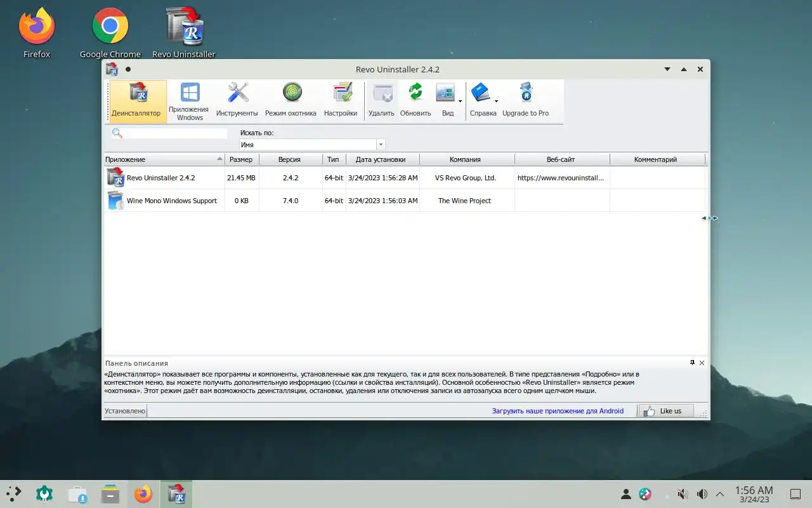Click Revo Uninstaller window title icon
This screenshot has height=508, width=812.
point(112,69)
